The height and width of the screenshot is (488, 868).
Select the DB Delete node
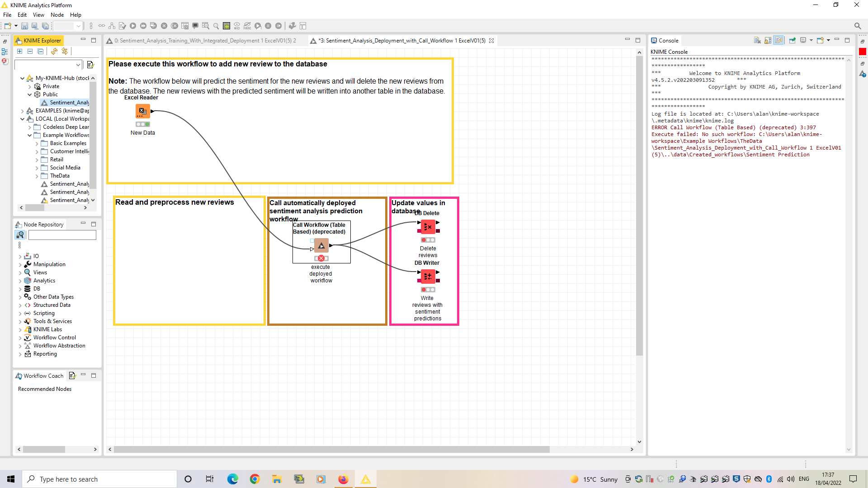[x=428, y=226]
